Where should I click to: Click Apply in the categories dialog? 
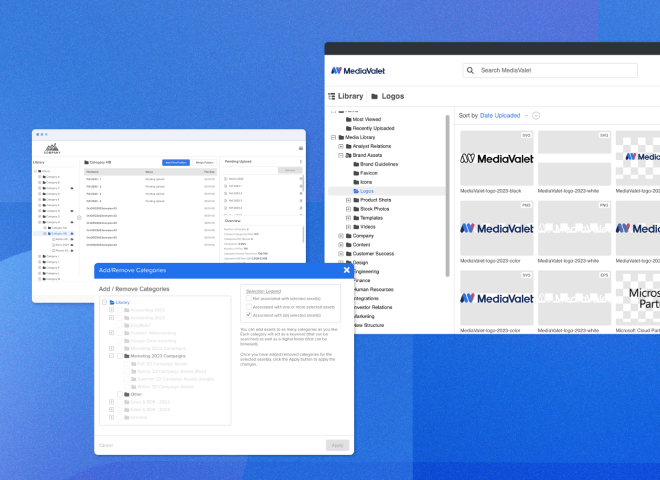[338, 445]
